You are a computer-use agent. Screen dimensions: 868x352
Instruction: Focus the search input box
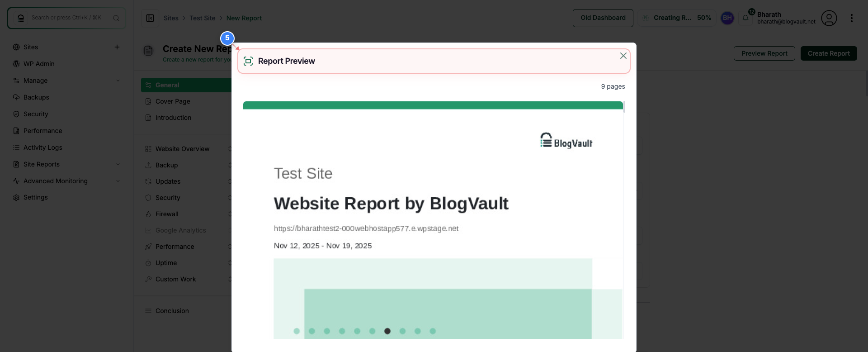pos(66,18)
